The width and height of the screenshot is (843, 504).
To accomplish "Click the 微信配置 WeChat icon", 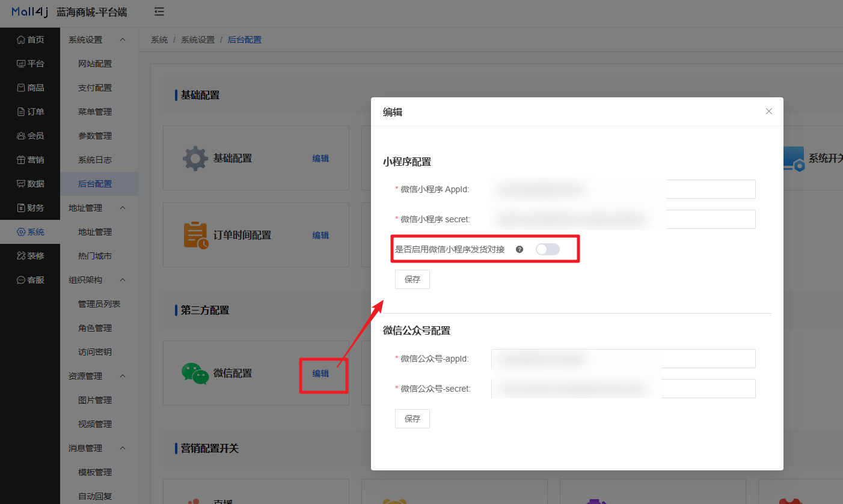I will (195, 373).
